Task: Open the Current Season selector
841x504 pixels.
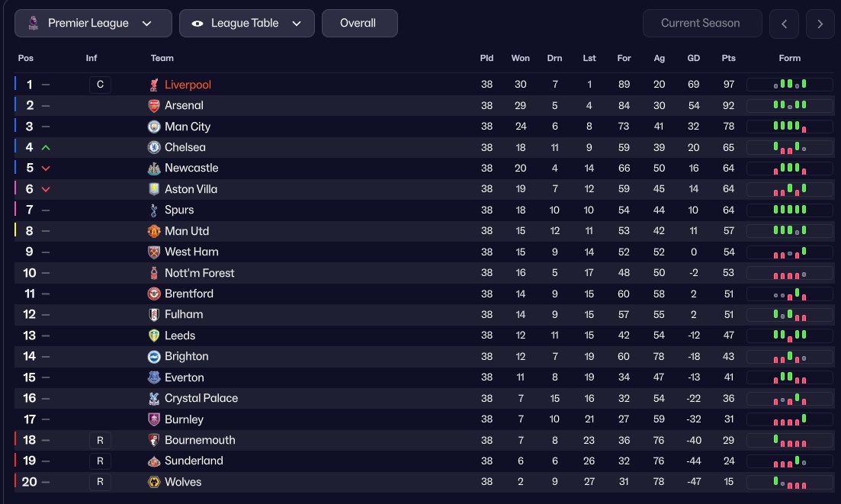Action: (x=701, y=24)
